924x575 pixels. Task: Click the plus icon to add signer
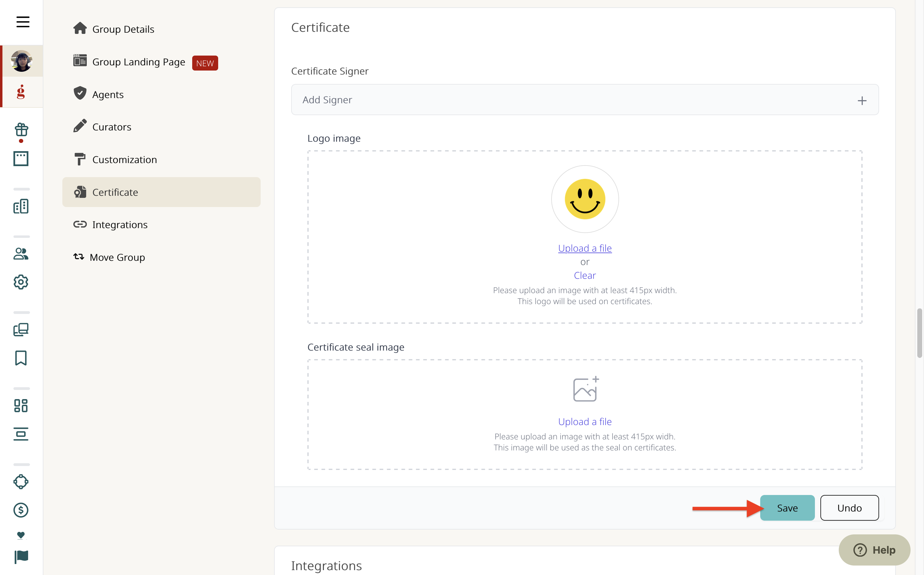coord(862,100)
